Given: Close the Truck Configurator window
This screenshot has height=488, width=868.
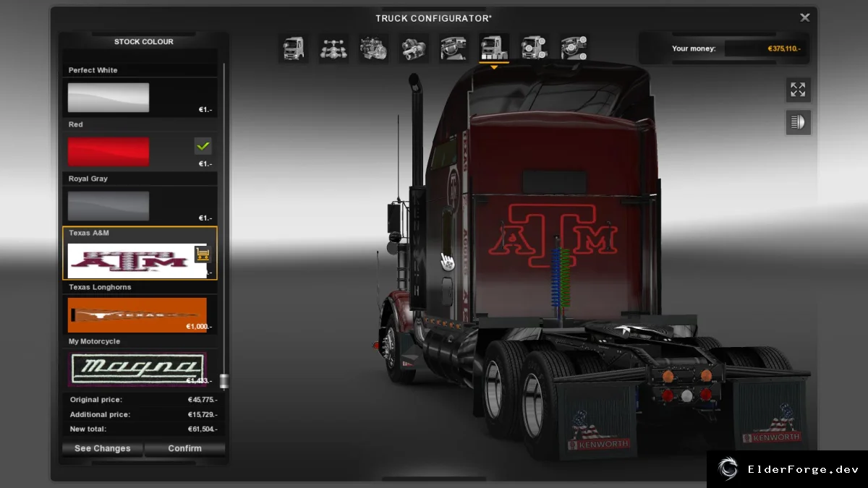Looking at the screenshot, I should (x=805, y=17).
